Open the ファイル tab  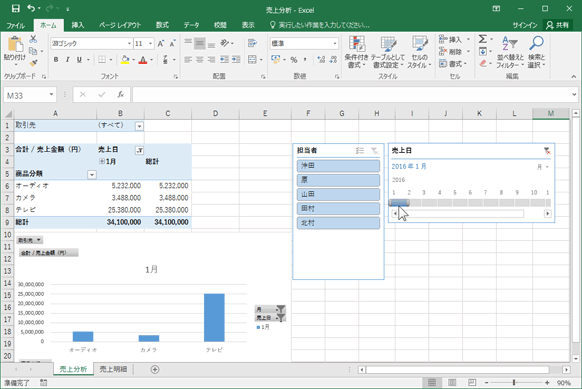[16, 25]
